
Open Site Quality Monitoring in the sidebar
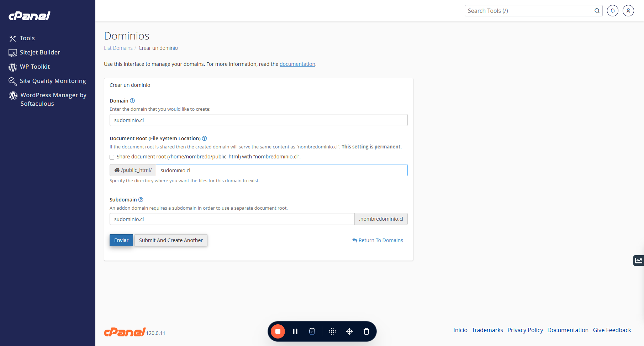[x=47, y=81]
